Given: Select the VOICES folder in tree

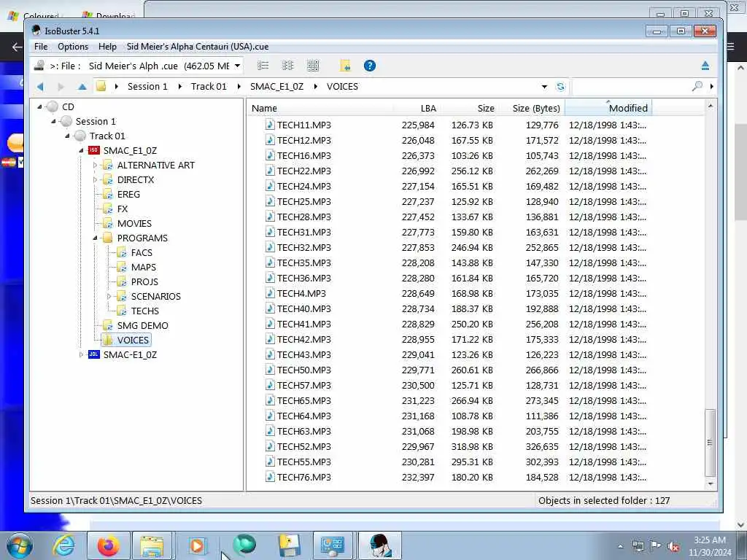Looking at the screenshot, I should point(133,340).
